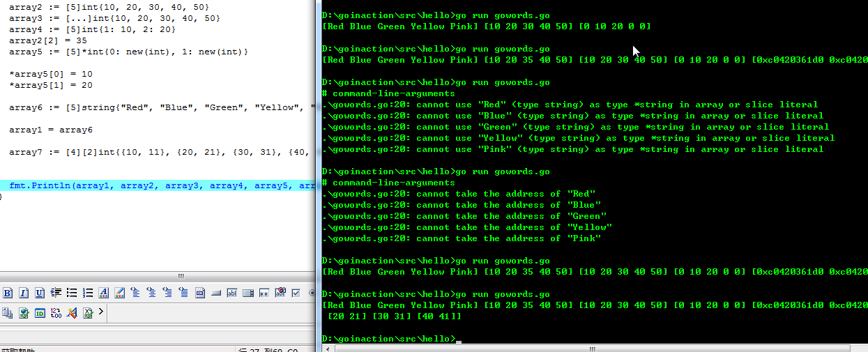This screenshot has width=868, height=352.
Task: Insert a select list box icon
Action: tap(248, 293)
